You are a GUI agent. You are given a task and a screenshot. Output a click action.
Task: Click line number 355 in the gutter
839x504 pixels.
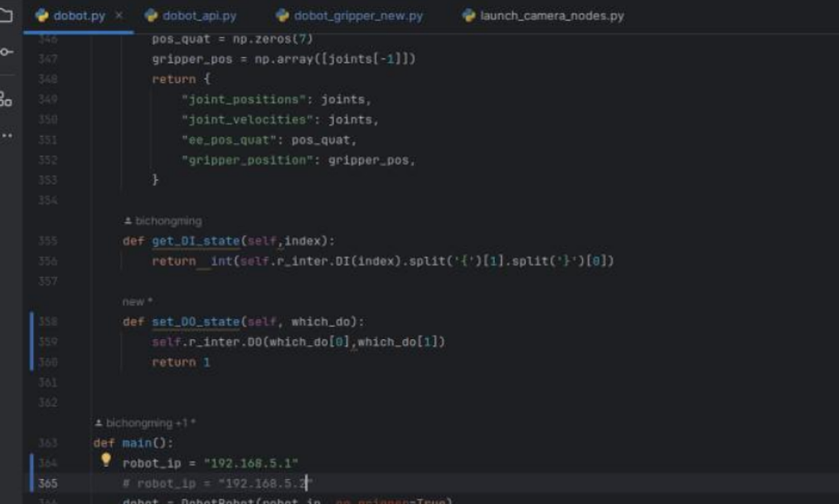click(x=48, y=241)
